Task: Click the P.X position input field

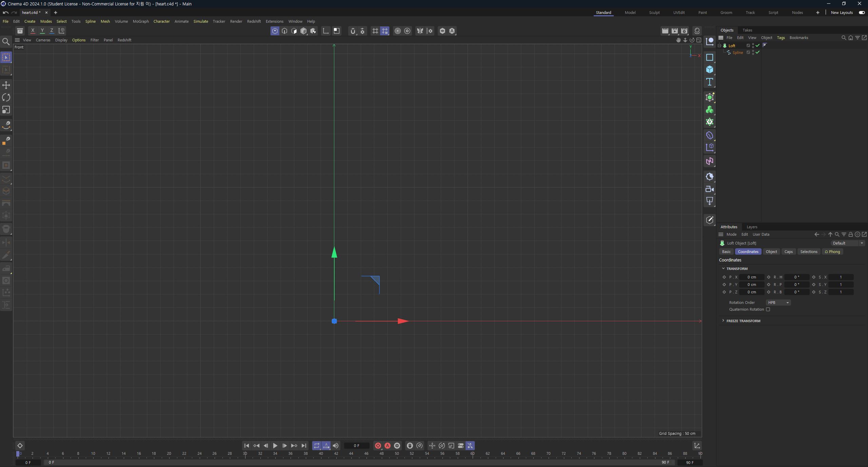Action: click(751, 277)
